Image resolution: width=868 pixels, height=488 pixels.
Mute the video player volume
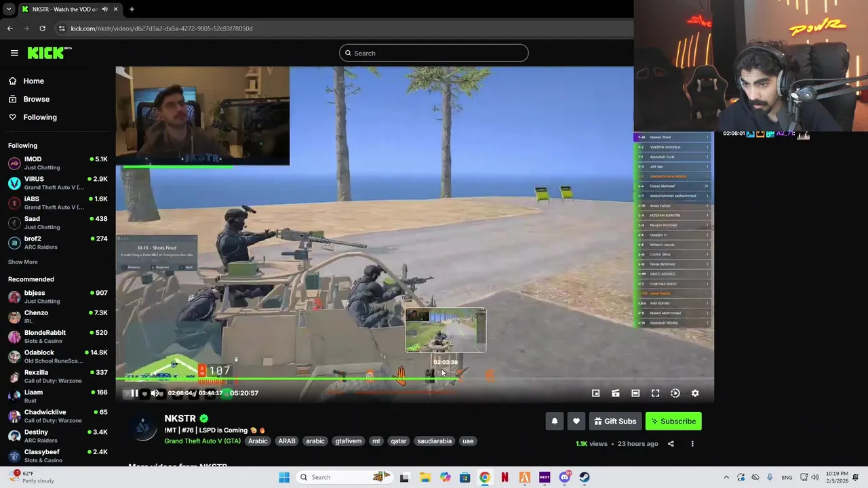coord(155,393)
